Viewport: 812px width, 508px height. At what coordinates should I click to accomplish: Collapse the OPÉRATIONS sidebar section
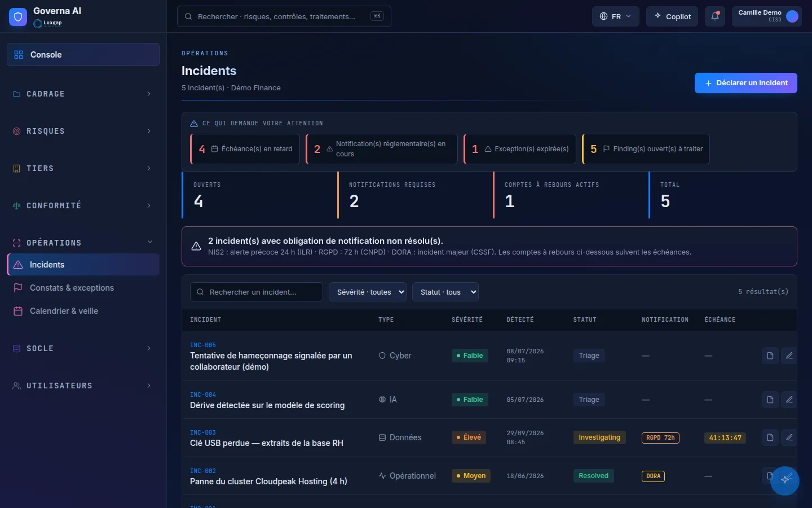coord(83,243)
